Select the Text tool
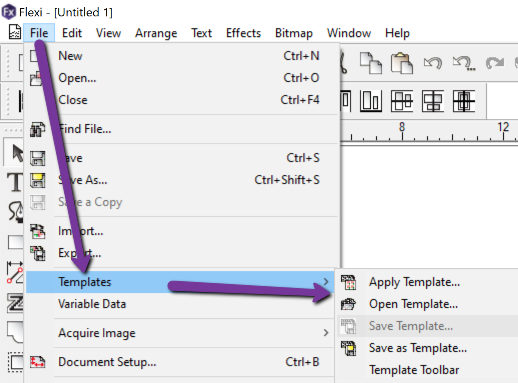 (15, 182)
